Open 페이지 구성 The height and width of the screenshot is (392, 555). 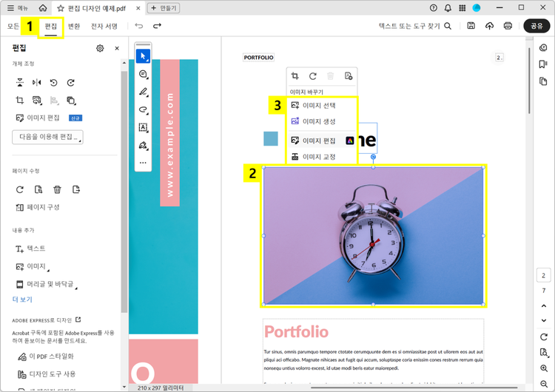(x=38, y=207)
